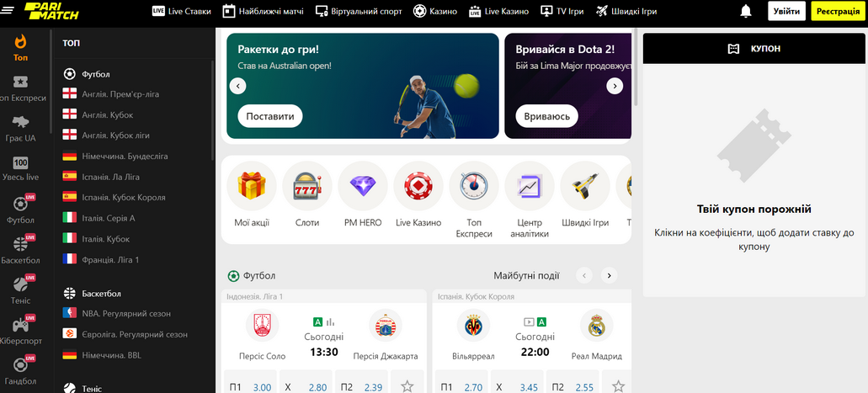The height and width of the screenshot is (393, 868).
Task: Switch to Віртуальний спорт menu item
Action: [x=359, y=11]
